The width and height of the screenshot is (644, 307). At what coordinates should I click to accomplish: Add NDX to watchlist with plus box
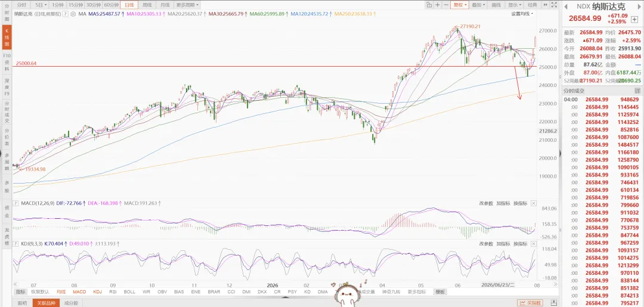[635, 20]
